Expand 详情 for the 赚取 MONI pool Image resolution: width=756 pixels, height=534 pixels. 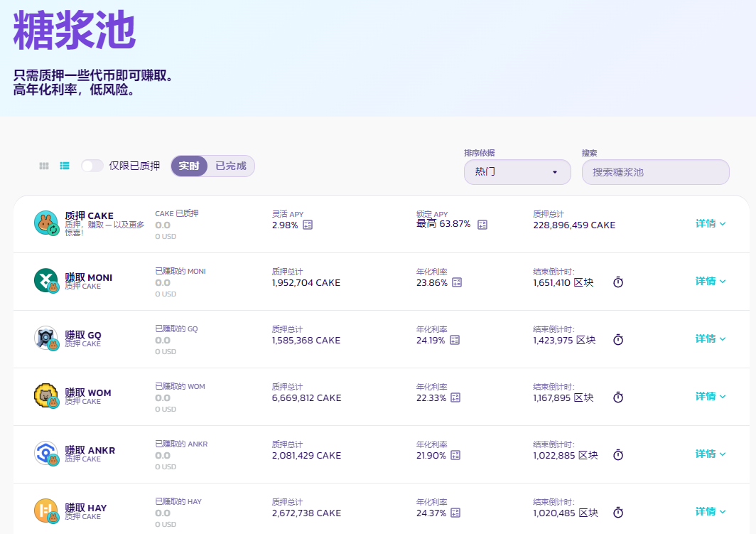click(711, 281)
